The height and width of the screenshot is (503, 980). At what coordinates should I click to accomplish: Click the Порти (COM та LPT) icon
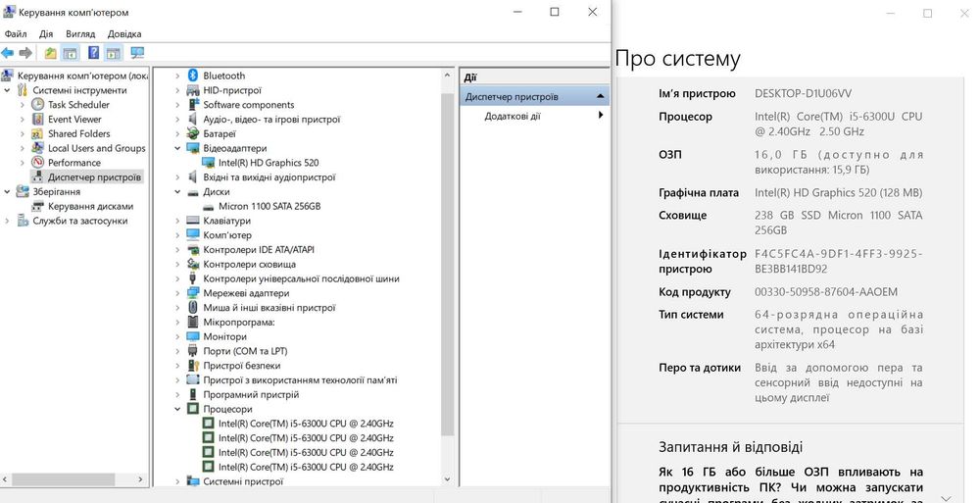(193, 351)
